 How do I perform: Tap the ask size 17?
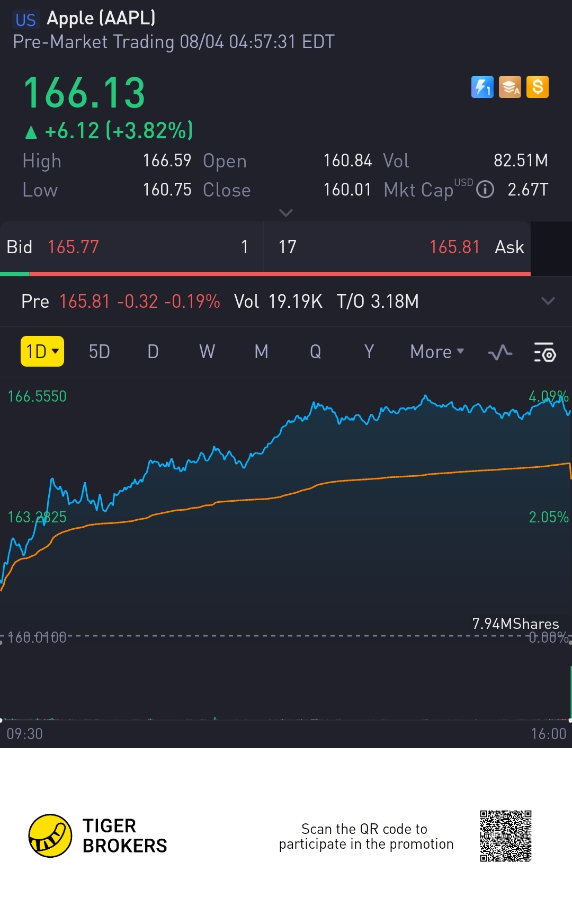click(x=288, y=247)
